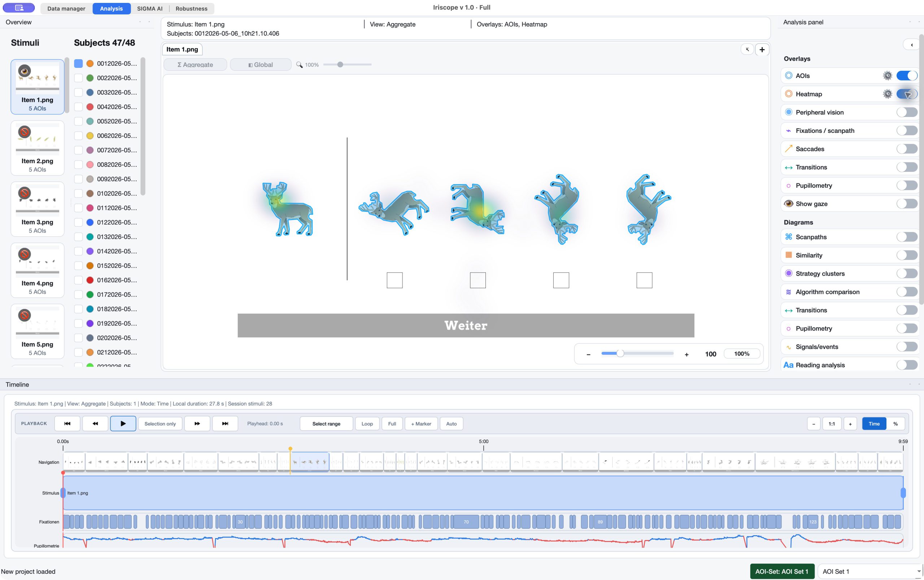This screenshot has height=580, width=924.
Task: Click the timeline zoom minus button
Action: click(814, 424)
